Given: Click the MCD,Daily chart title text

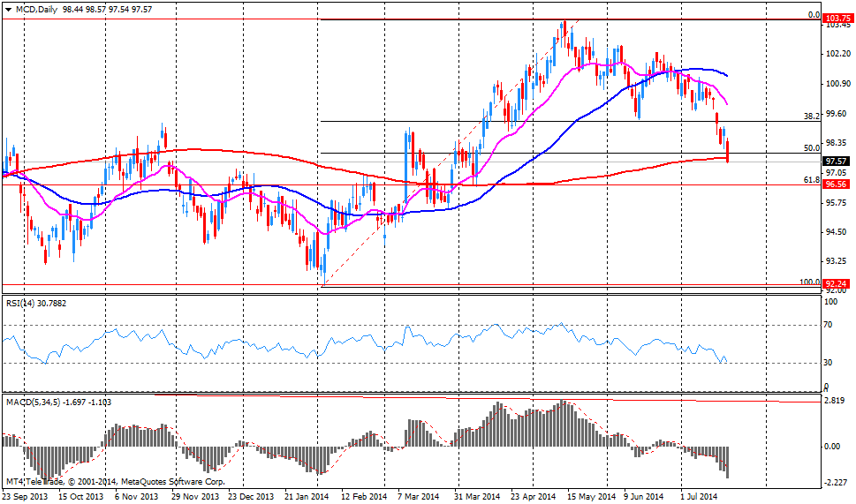Looking at the screenshot, I should pyautogui.click(x=36, y=7).
